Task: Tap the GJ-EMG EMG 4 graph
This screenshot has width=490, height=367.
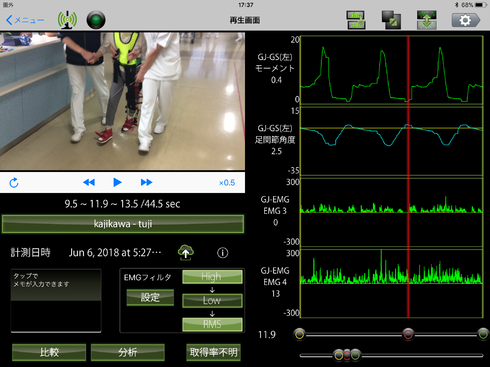Action: coord(392,283)
